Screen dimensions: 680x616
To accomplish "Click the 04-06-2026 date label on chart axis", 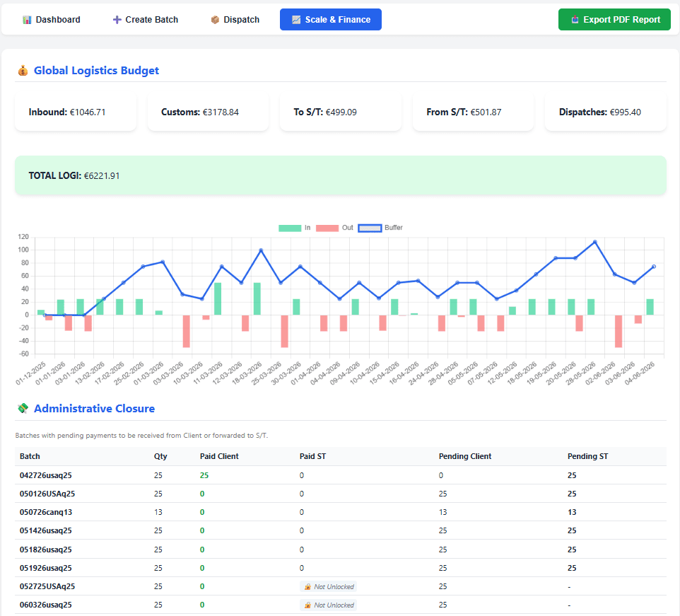I will 640,373.
